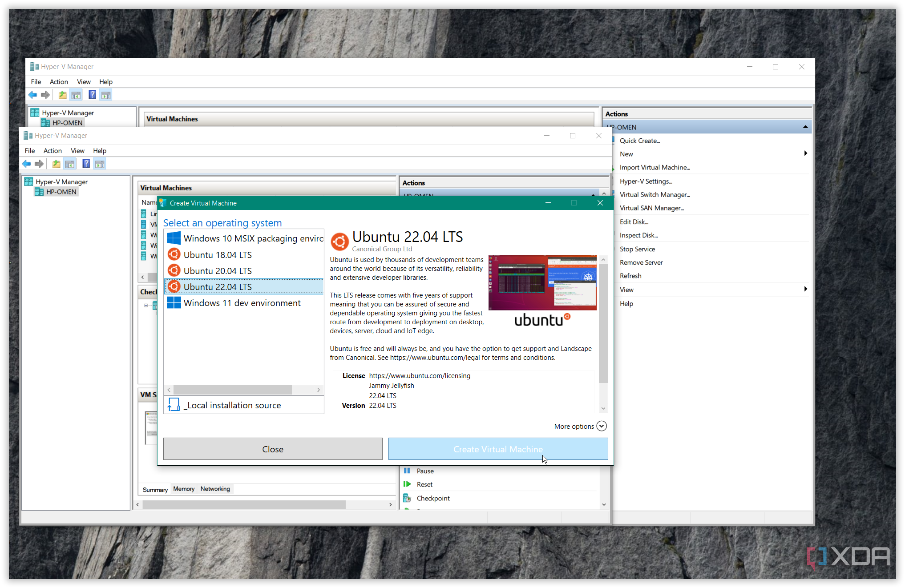This screenshot has width=905, height=588.
Task: Switch to the Memory tab
Action: tap(184, 489)
